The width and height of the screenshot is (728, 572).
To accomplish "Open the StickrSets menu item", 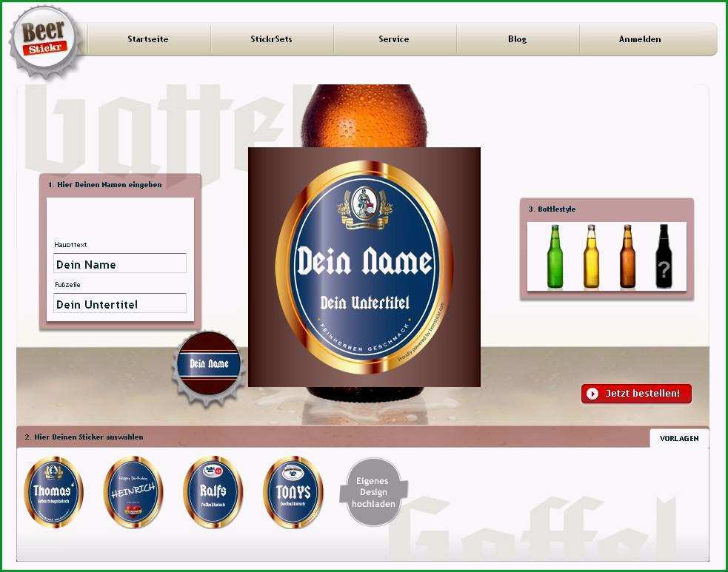I will 272,39.
